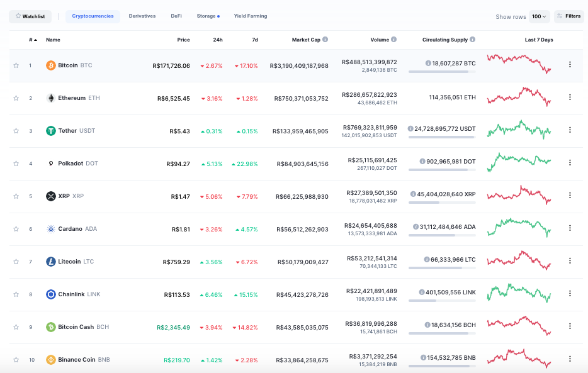The height and width of the screenshot is (373, 588).
Task: Open the three-dot menu for Ethereum
Action: coord(570,97)
